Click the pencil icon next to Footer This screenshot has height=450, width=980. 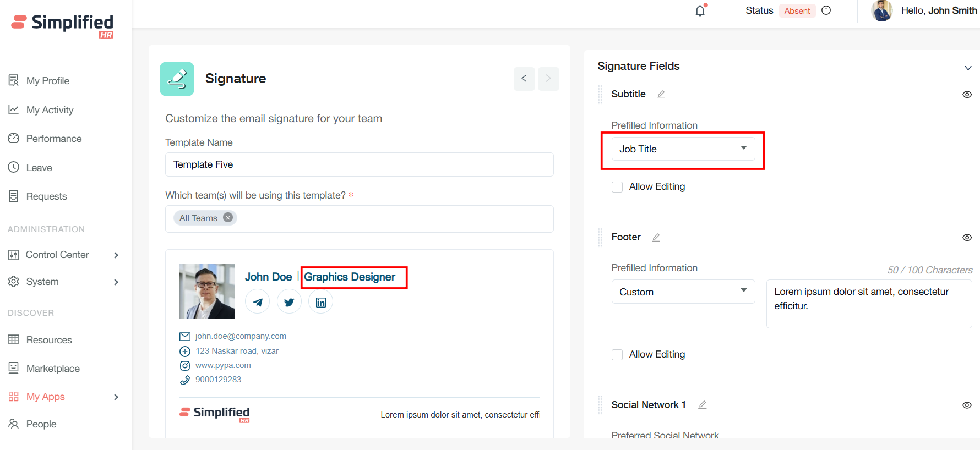pyautogui.click(x=656, y=238)
